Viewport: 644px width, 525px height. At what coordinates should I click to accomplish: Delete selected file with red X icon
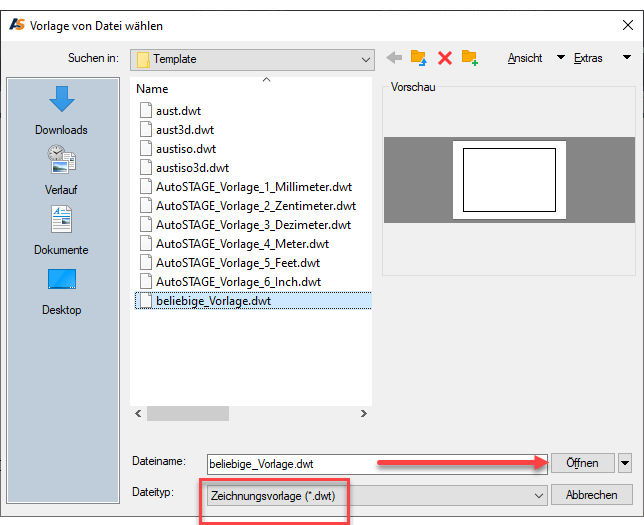click(445, 58)
